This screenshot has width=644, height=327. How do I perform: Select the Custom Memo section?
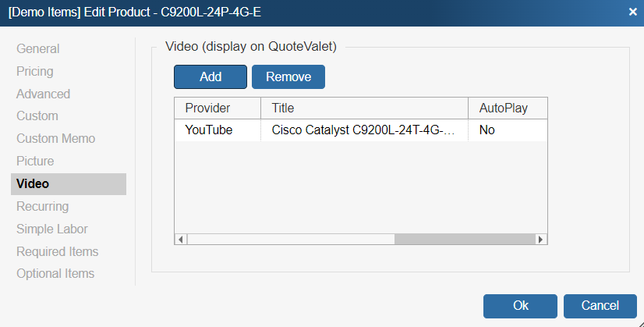point(55,139)
